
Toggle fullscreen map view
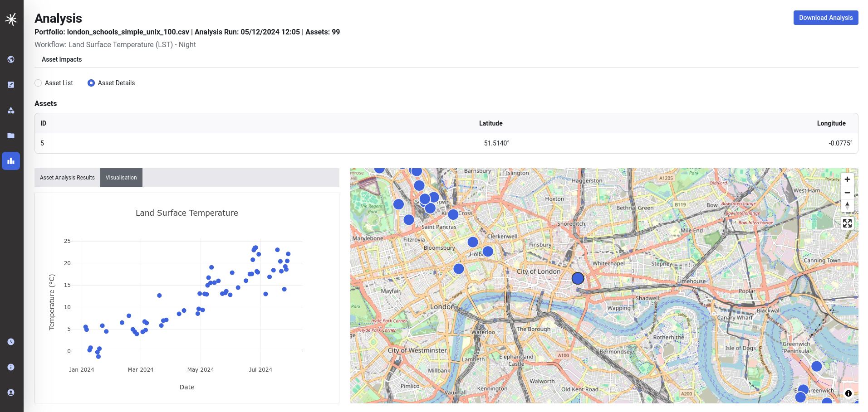847,223
